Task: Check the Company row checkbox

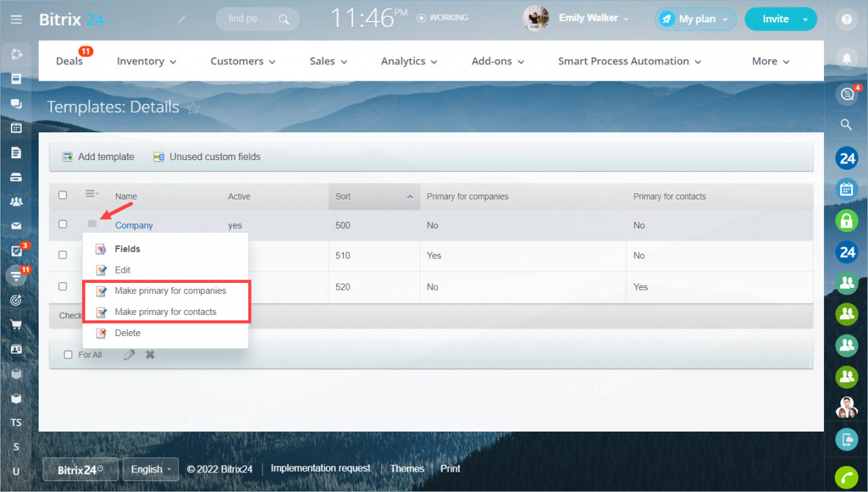Action: [62, 224]
